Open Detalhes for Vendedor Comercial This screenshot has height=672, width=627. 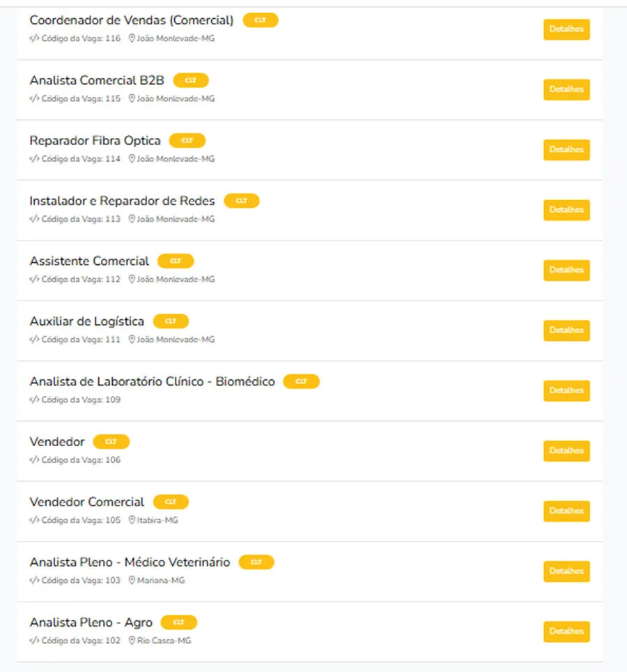pyautogui.click(x=566, y=511)
